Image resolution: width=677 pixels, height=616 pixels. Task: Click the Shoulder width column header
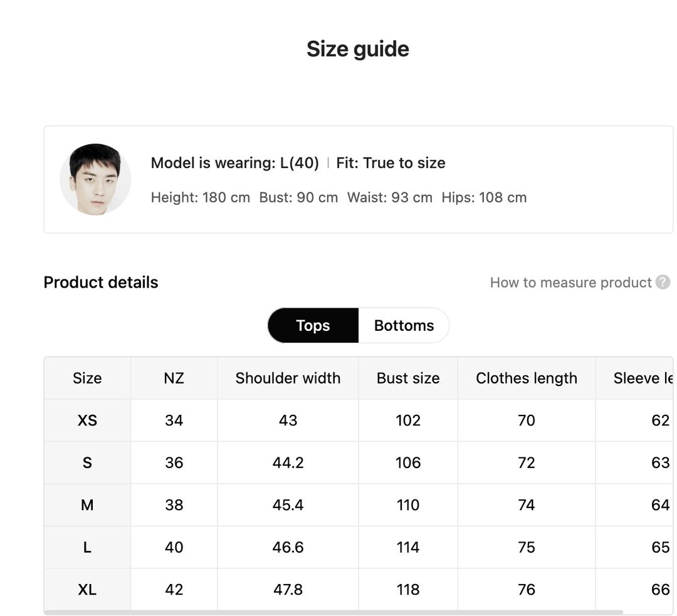pos(288,378)
